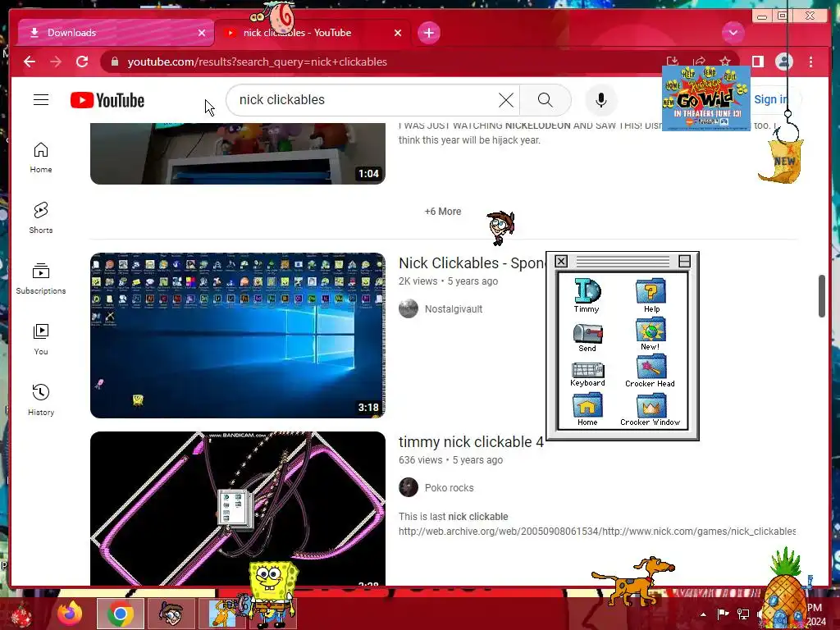
Task: Open the tab search dropdown
Action: pos(733,33)
